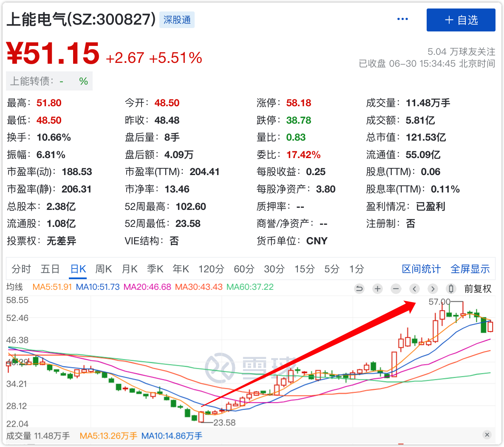Click the chart reset/undo icon

pyautogui.click(x=359, y=289)
